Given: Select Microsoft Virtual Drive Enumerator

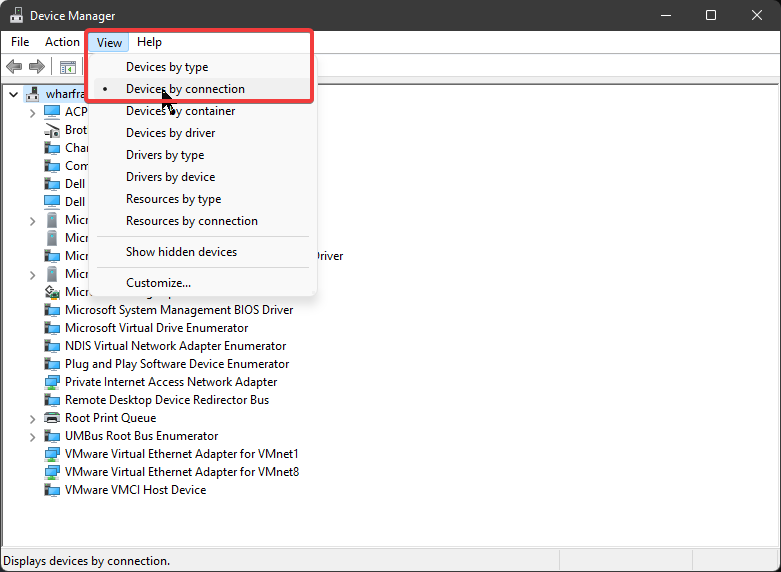Looking at the screenshot, I should pyautogui.click(x=156, y=328).
